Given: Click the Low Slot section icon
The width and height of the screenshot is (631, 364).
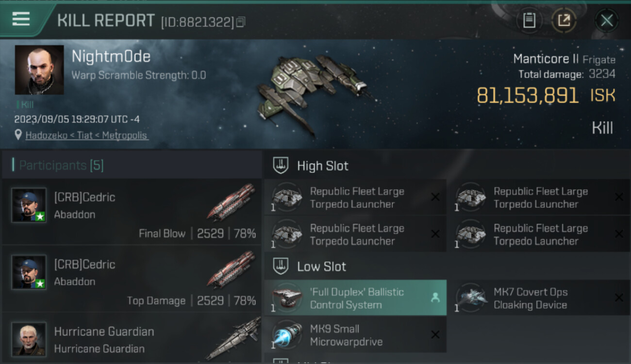Looking at the screenshot, I should pyautogui.click(x=281, y=266).
